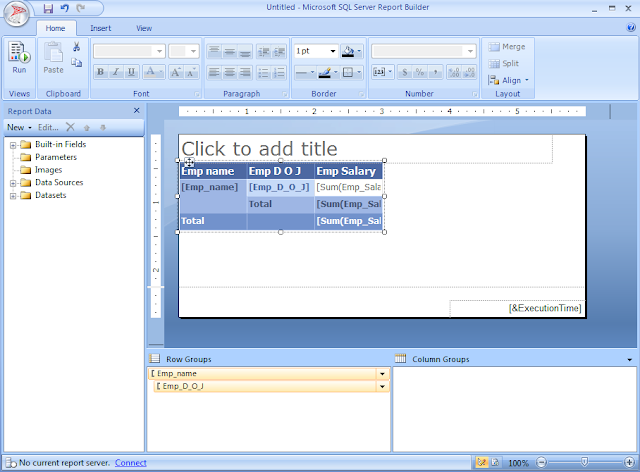Close the Report Data pane
The image size is (640, 472).
click(x=137, y=111)
